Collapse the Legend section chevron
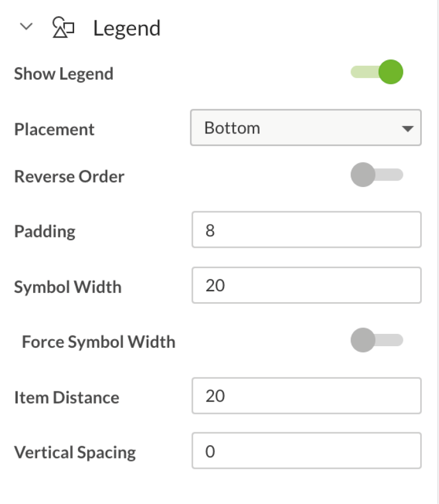439x504 pixels. [x=26, y=27]
